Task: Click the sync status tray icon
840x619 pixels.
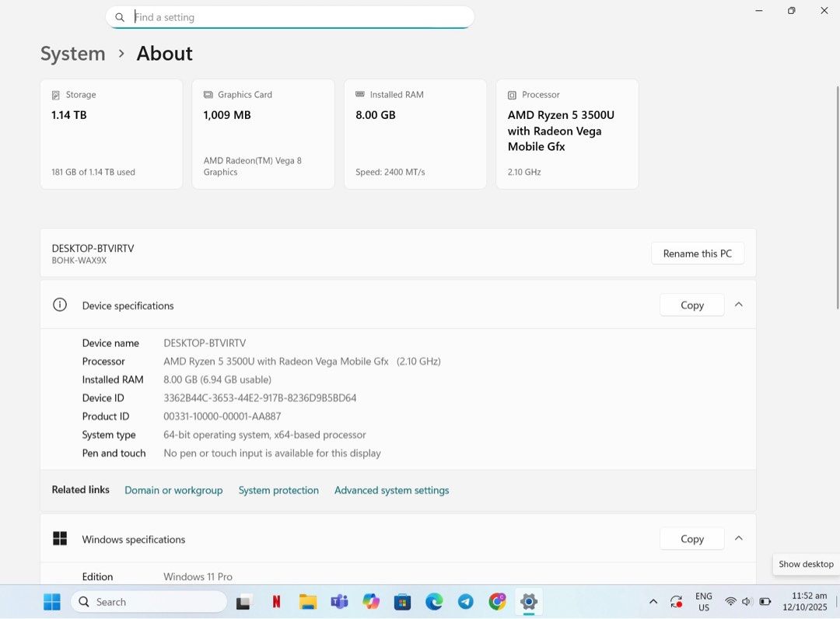Action: [676, 602]
